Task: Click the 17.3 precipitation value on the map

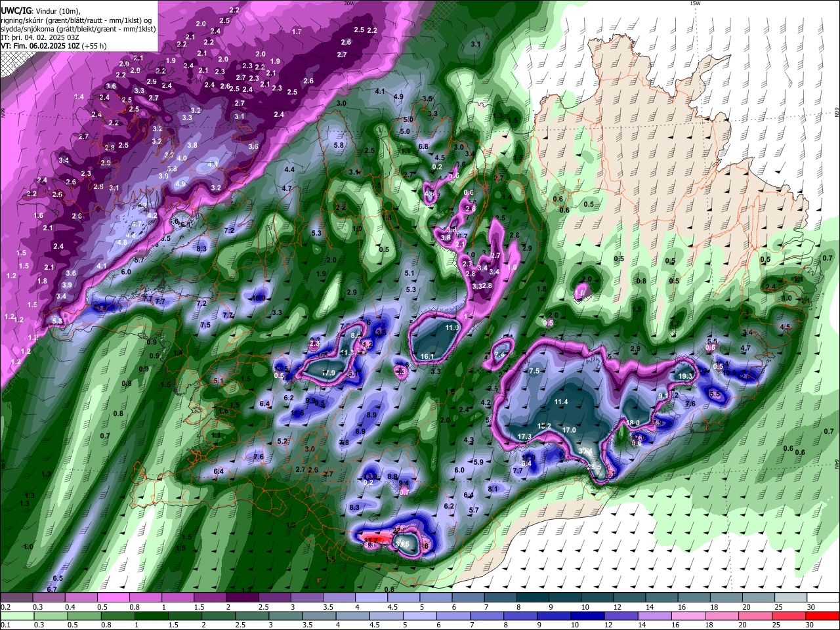Action: click(524, 437)
